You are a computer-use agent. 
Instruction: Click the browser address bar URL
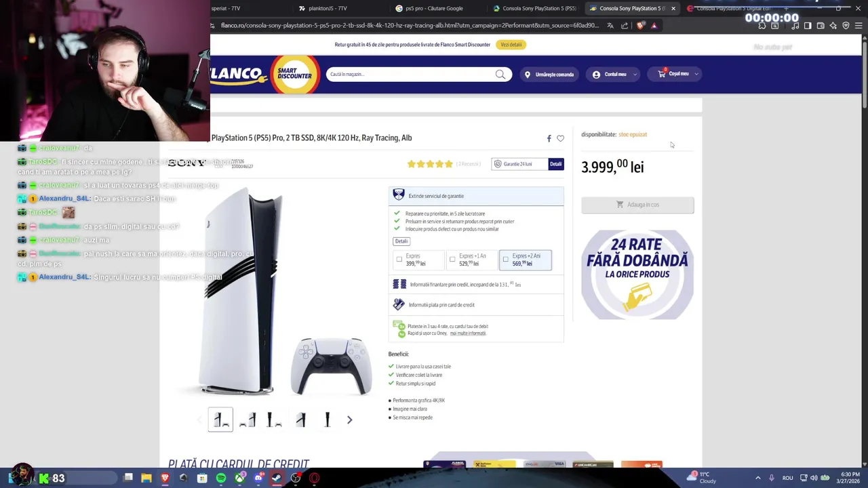[410, 26]
